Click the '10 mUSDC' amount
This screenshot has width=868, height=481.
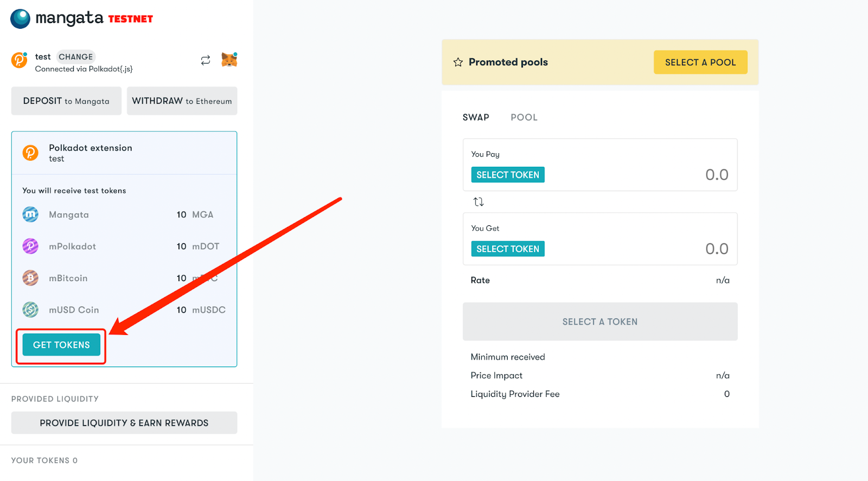pos(201,310)
